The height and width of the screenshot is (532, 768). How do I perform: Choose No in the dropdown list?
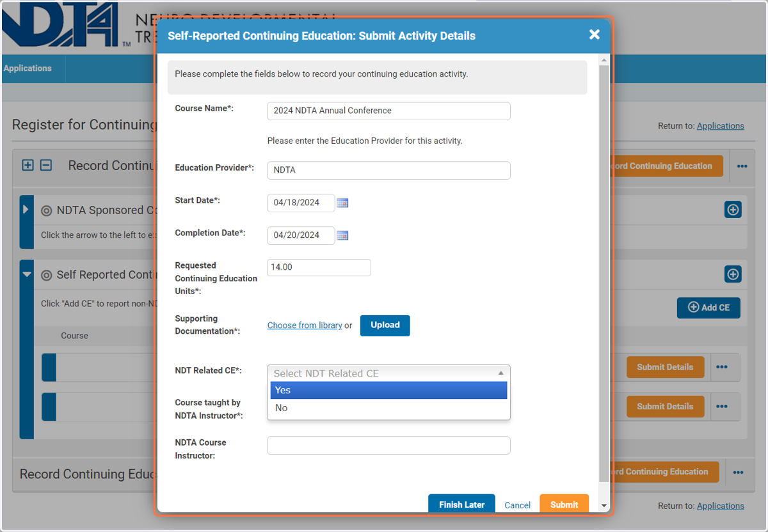click(x=388, y=408)
